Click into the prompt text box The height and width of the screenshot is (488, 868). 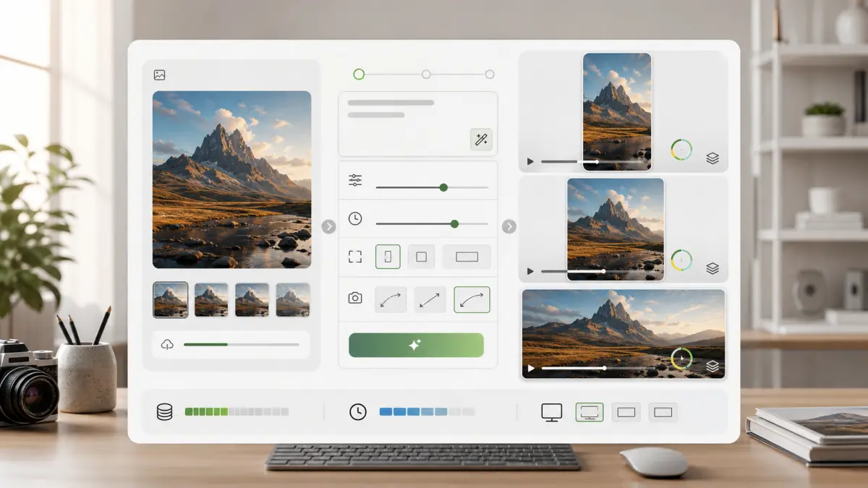417,124
